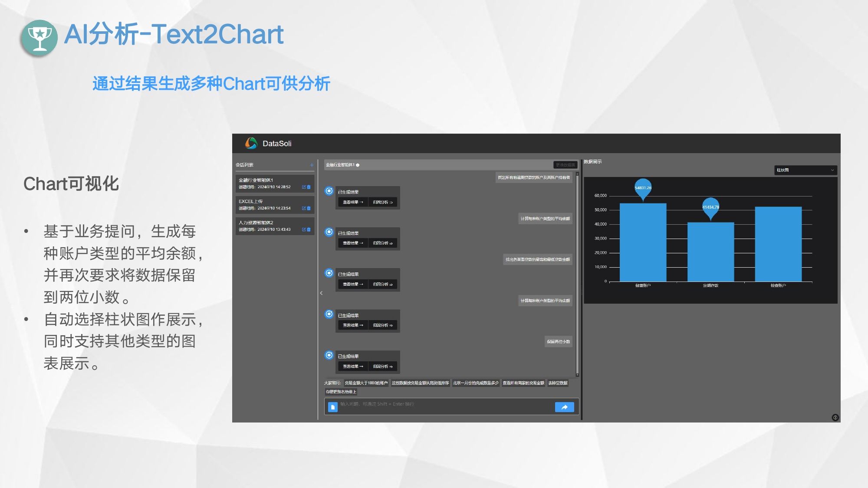The image size is (868, 488).
Task: Click the last 归因分析 button
Action: 383,367
